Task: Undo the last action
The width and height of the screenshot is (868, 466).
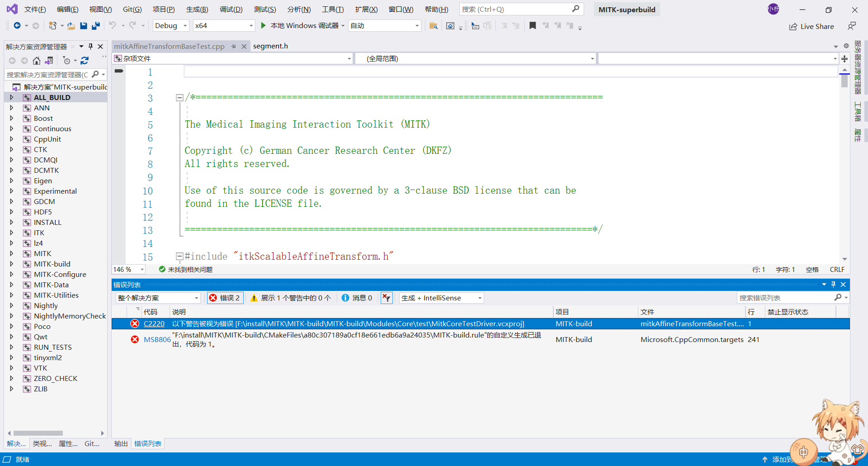Action: tap(113, 26)
